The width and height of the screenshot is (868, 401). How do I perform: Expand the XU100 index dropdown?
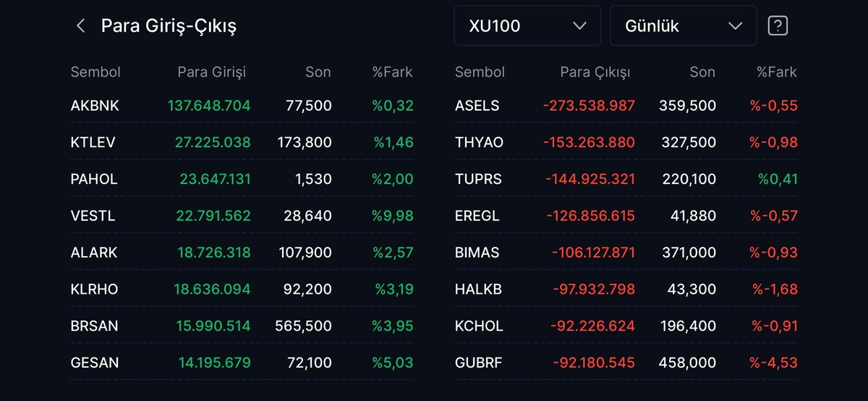click(x=527, y=26)
